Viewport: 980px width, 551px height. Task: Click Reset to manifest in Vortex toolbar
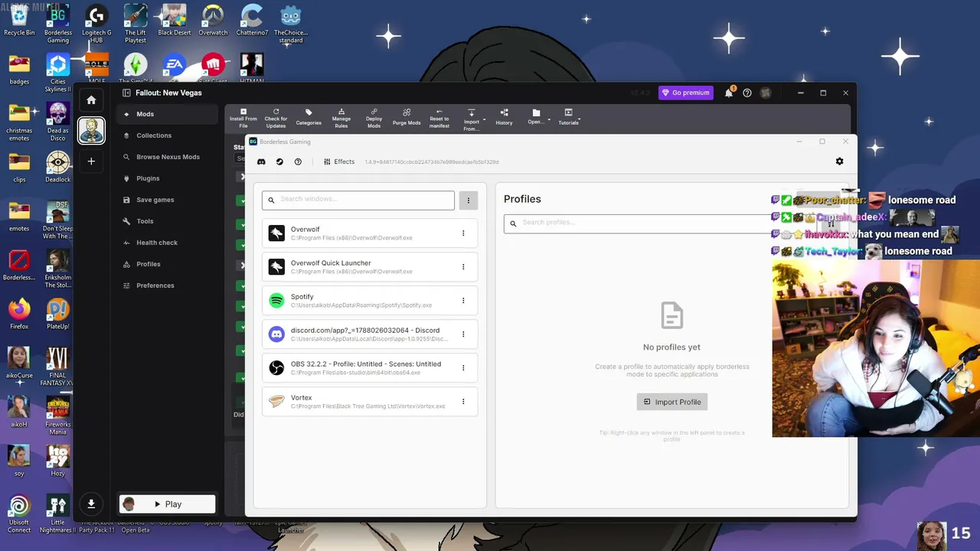439,118
